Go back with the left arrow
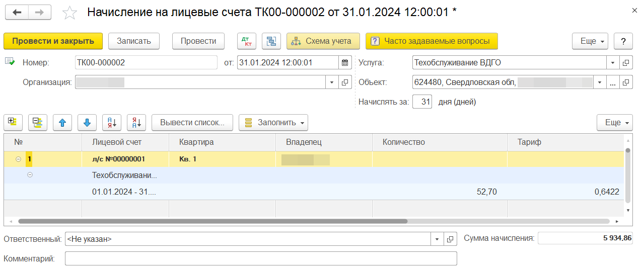644x271 pixels. [17, 13]
